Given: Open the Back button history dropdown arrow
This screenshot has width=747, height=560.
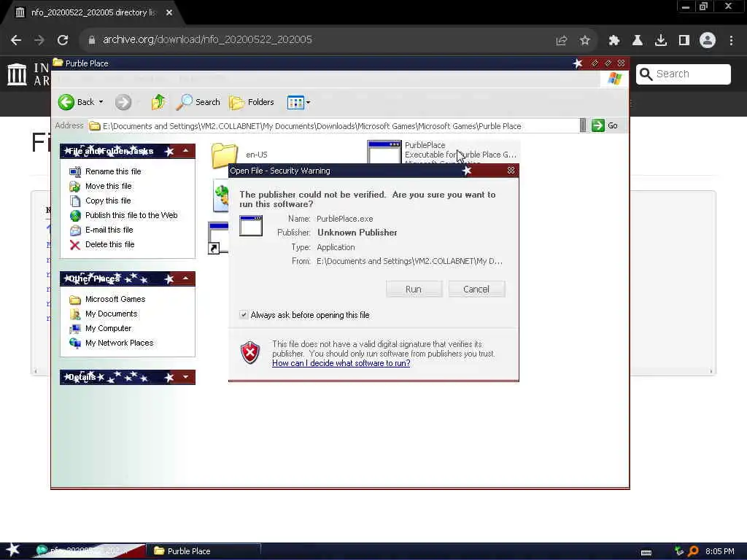Looking at the screenshot, I should click(101, 102).
